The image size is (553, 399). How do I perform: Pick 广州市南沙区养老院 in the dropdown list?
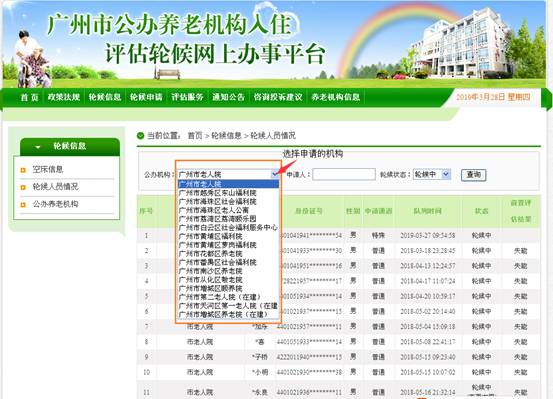click(211, 271)
